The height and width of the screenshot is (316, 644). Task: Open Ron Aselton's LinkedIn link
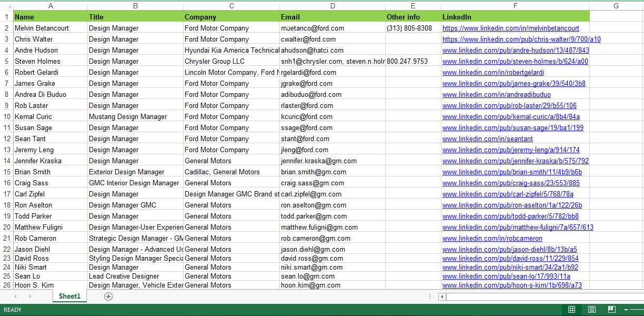(512, 205)
